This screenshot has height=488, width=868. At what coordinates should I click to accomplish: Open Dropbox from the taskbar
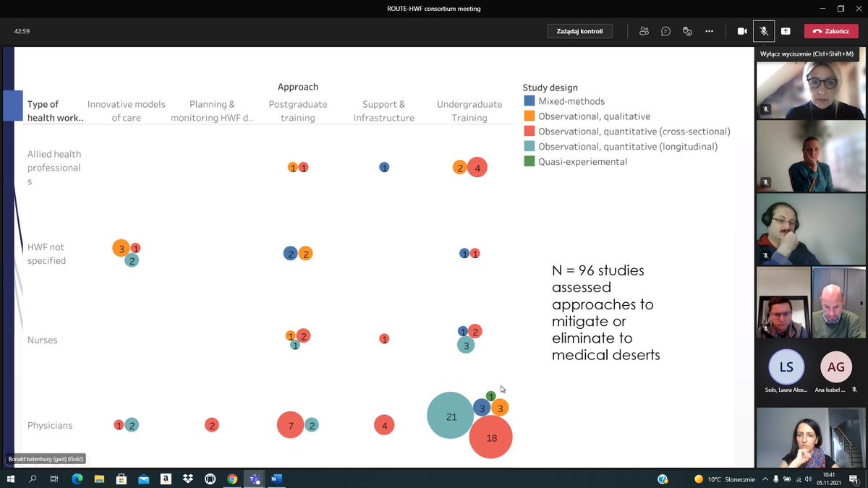click(x=188, y=479)
